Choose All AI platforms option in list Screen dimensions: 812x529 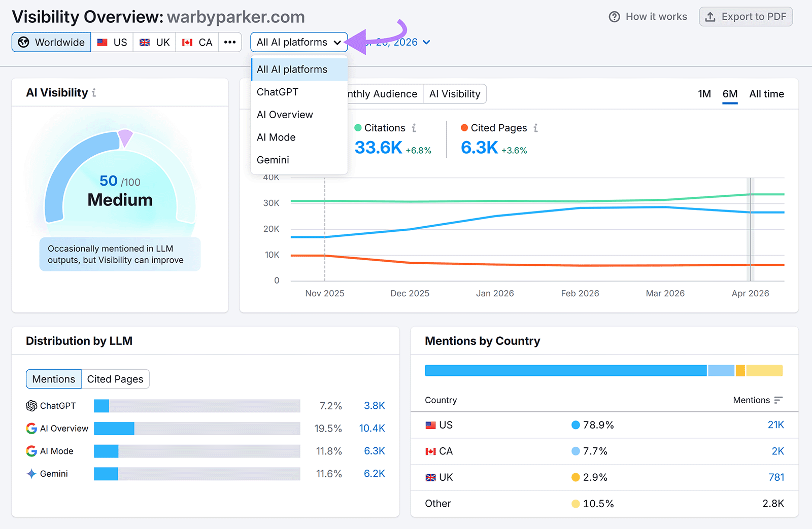tap(299, 69)
